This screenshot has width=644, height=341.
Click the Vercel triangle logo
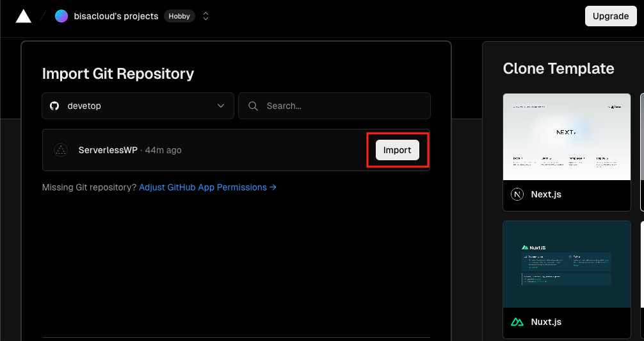coord(24,16)
